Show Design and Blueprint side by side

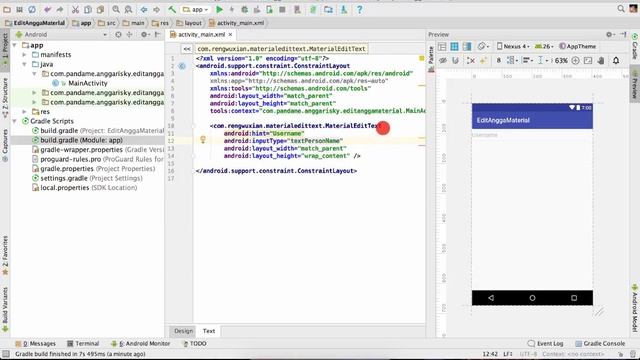467,47
